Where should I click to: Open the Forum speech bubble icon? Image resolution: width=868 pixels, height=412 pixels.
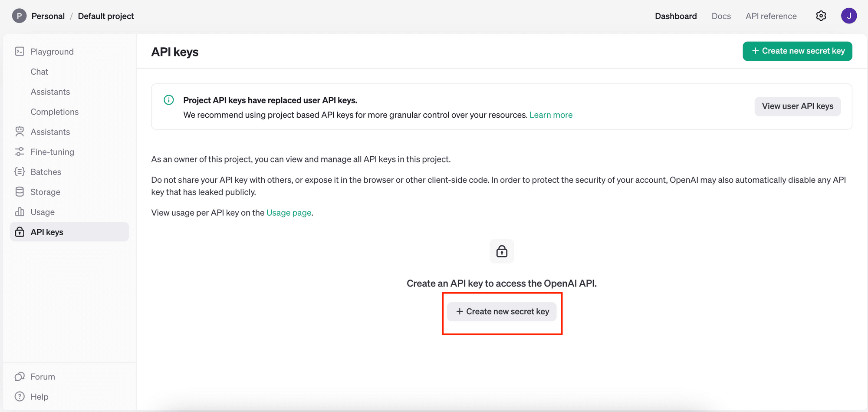(20, 376)
